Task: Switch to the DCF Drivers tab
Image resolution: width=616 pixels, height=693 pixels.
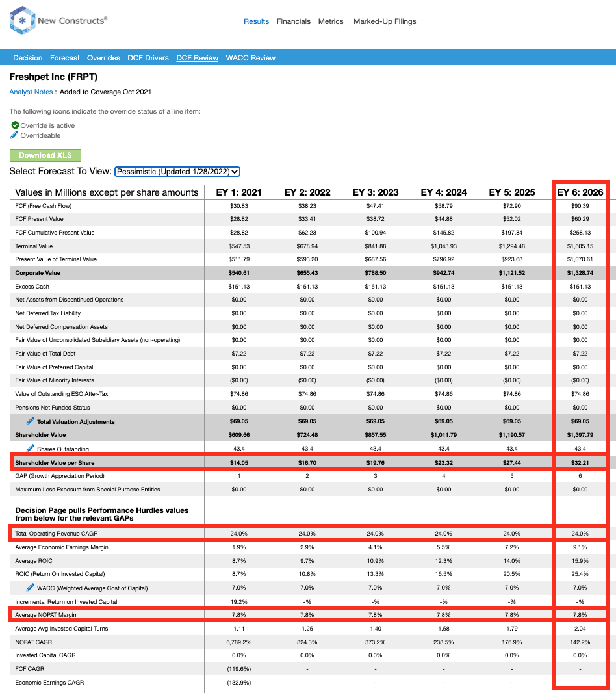Action: click(148, 58)
